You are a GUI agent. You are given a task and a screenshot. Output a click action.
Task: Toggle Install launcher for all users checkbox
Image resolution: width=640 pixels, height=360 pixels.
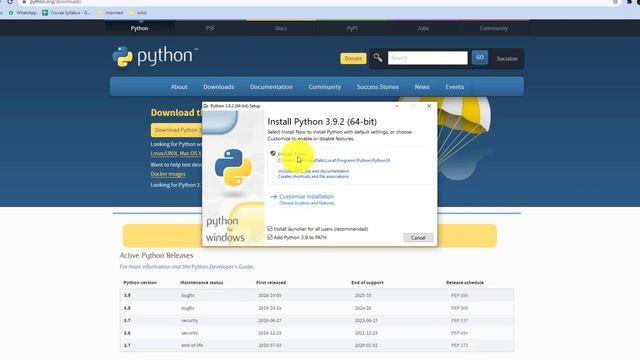(x=270, y=229)
